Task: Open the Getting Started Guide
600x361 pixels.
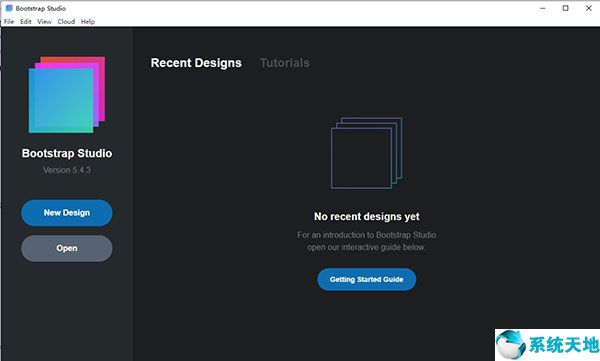Action: tap(367, 279)
